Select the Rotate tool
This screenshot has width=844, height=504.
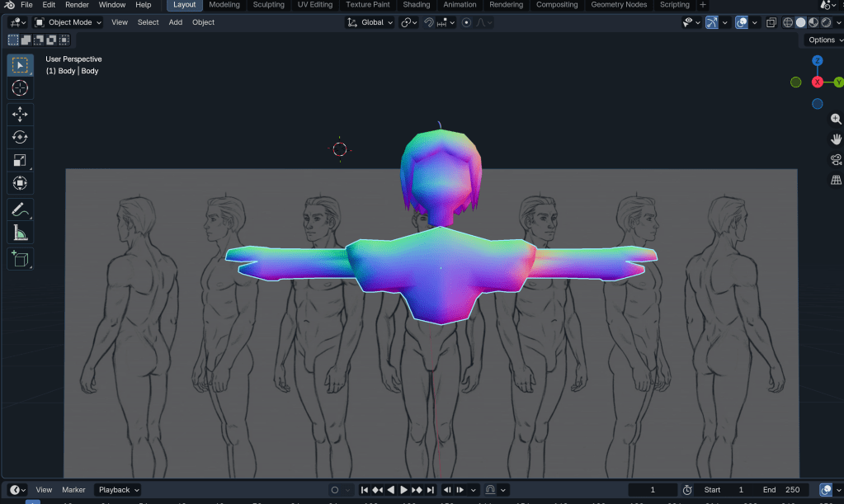coord(20,137)
